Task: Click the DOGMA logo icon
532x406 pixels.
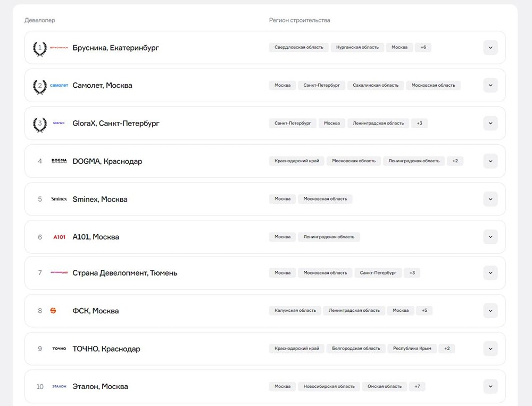Action: (59, 161)
